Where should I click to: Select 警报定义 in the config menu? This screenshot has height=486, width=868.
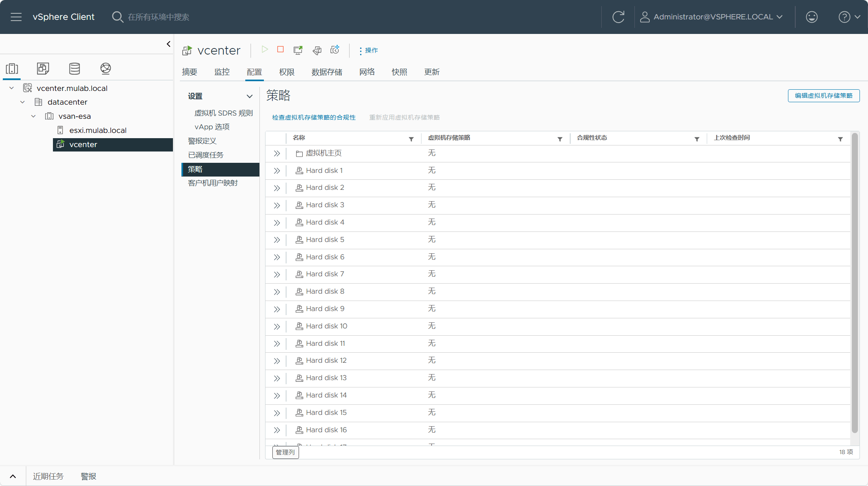202,141
